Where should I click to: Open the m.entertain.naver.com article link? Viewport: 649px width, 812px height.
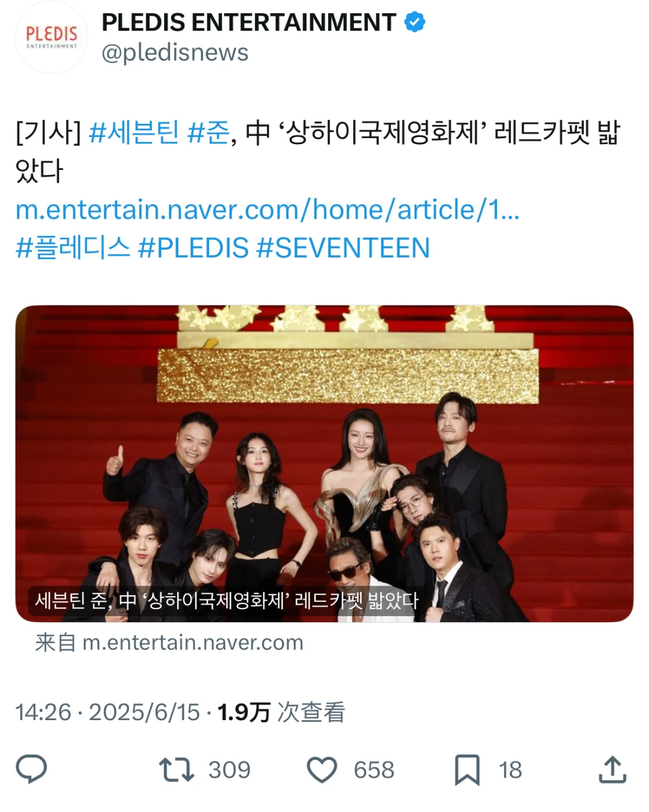pyautogui.click(x=267, y=210)
